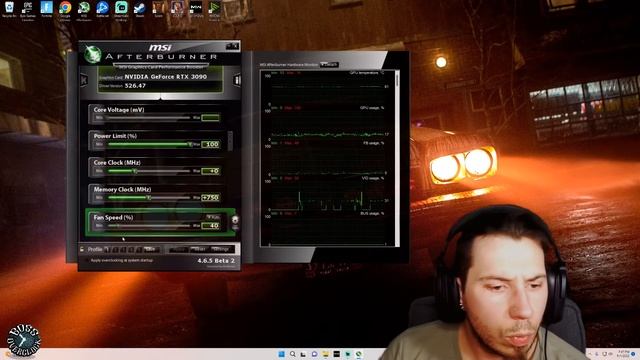The height and width of the screenshot is (360, 640).
Task: Select profile slot 1
Action: click(x=107, y=249)
